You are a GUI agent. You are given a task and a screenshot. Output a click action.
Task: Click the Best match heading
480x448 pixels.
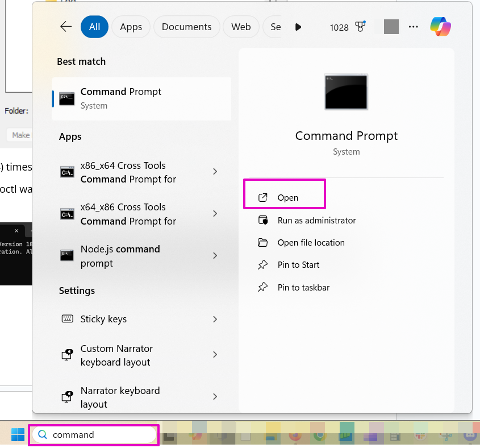tap(81, 61)
